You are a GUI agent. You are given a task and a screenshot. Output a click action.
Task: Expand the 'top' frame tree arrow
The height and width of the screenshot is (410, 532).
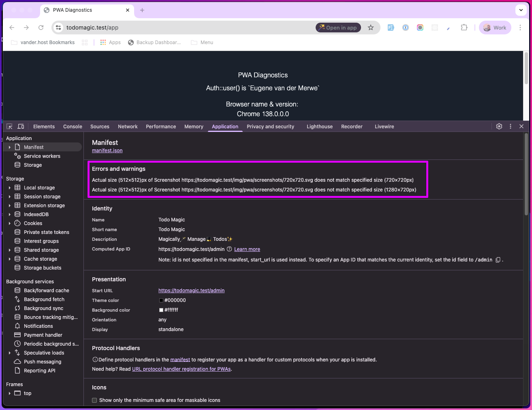click(x=9, y=393)
